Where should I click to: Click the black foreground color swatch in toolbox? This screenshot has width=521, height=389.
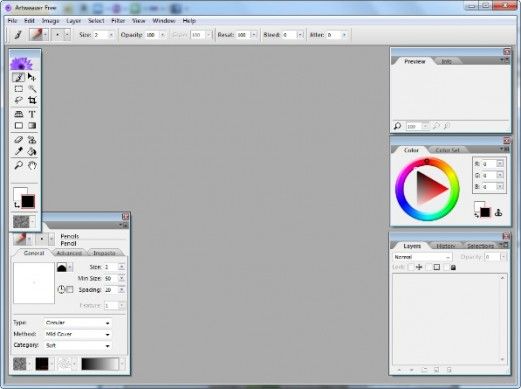point(28,202)
